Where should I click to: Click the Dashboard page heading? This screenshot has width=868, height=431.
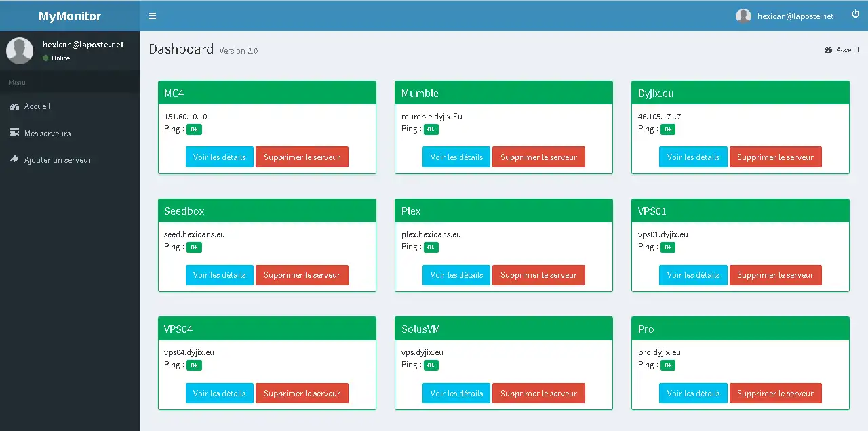(181, 49)
